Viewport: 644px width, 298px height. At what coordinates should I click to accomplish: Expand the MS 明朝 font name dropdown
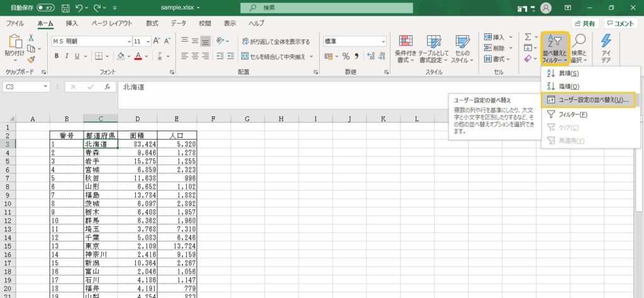[x=128, y=41]
